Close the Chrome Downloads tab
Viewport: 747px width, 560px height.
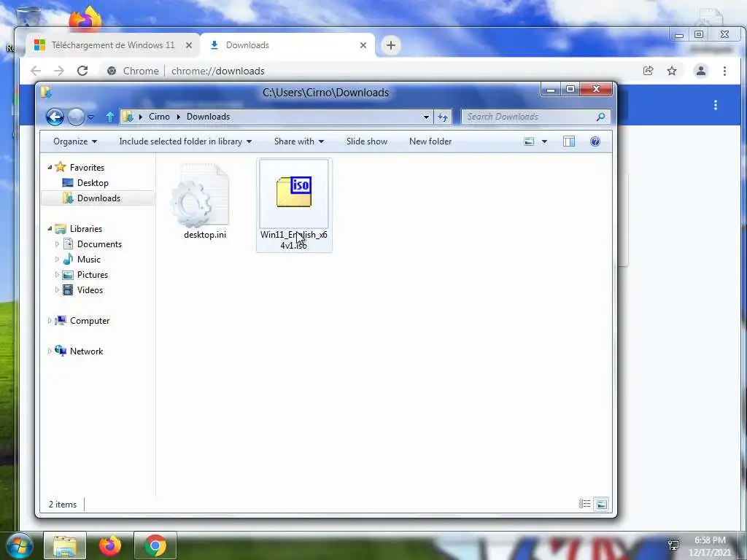tap(363, 45)
